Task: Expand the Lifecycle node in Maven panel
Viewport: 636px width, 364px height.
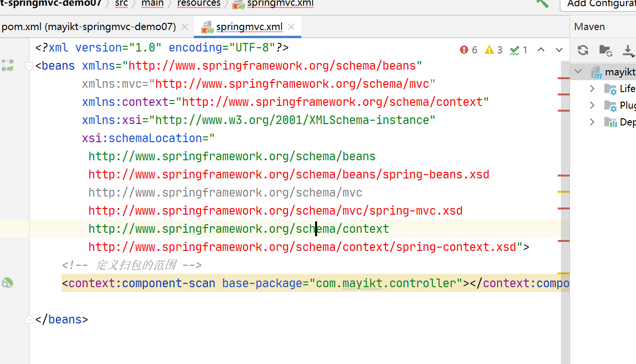Action: [x=592, y=88]
